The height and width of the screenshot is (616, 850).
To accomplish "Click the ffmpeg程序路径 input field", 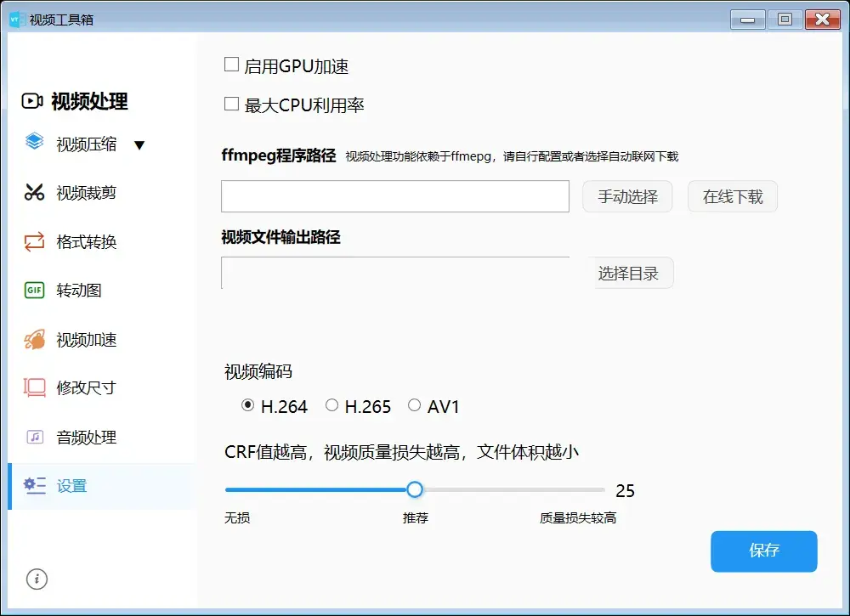I will pos(395,196).
